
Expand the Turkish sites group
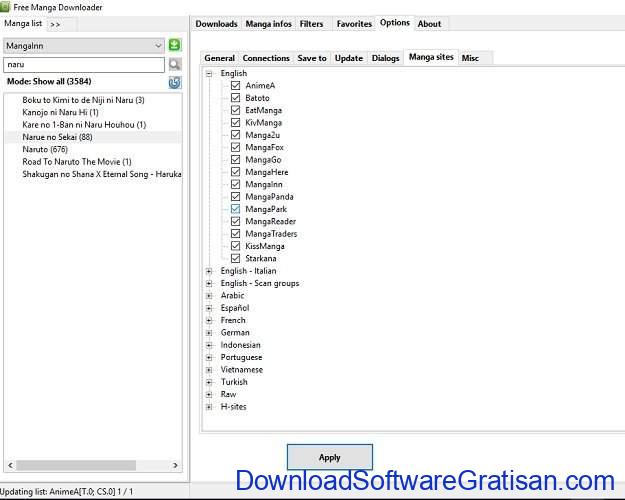pos(209,382)
